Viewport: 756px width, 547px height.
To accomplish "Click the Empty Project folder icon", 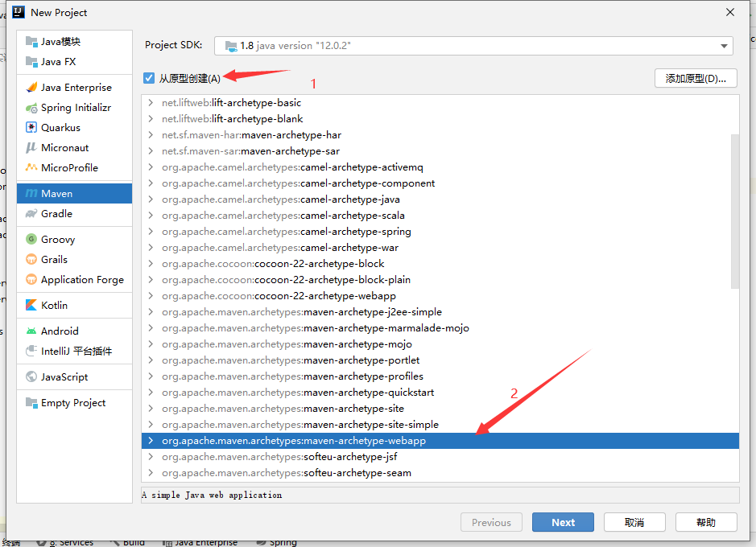I will [x=31, y=402].
